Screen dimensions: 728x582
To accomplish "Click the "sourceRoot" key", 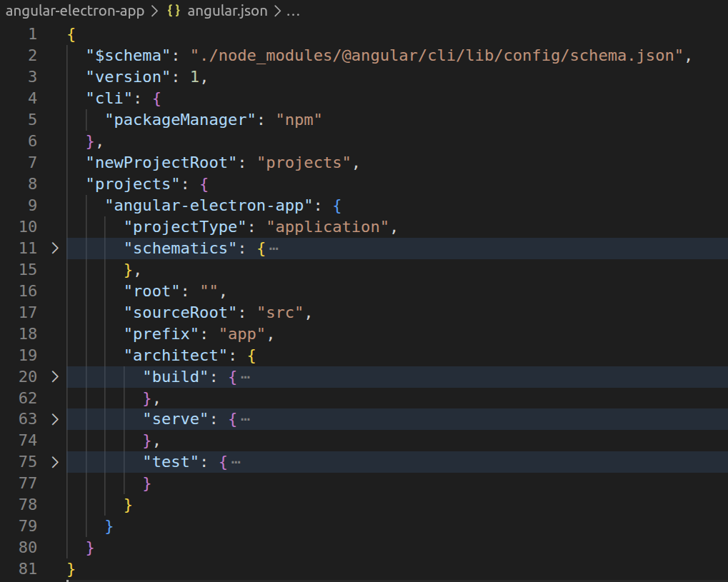I will [180, 312].
